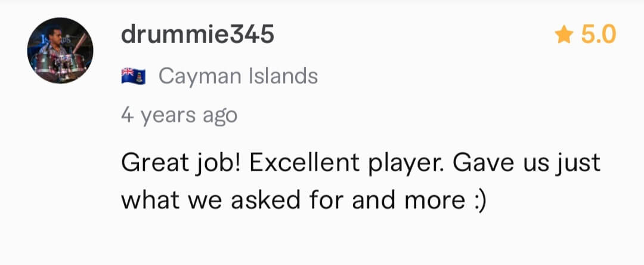This screenshot has height=265, width=644.
Task: Click the drum kit in the avatar
Action: click(x=58, y=66)
